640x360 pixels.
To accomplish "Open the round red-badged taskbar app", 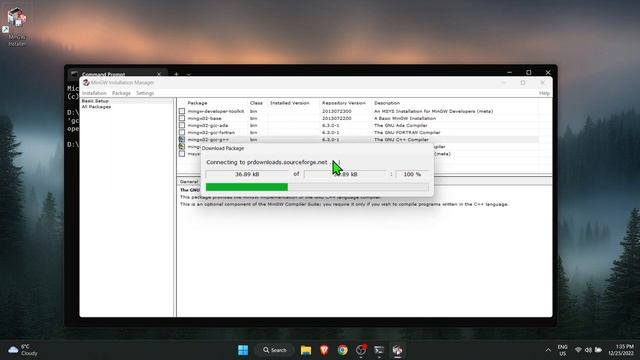I will click(x=361, y=350).
